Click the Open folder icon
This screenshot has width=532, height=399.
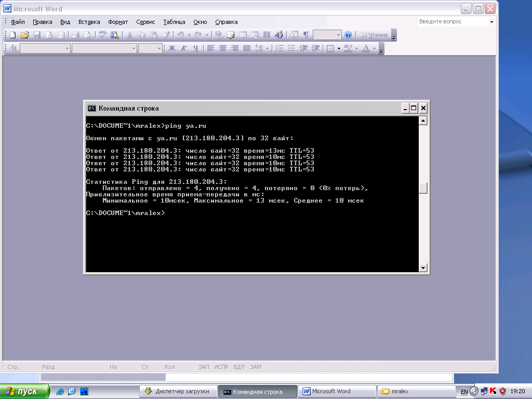[x=25, y=35]
